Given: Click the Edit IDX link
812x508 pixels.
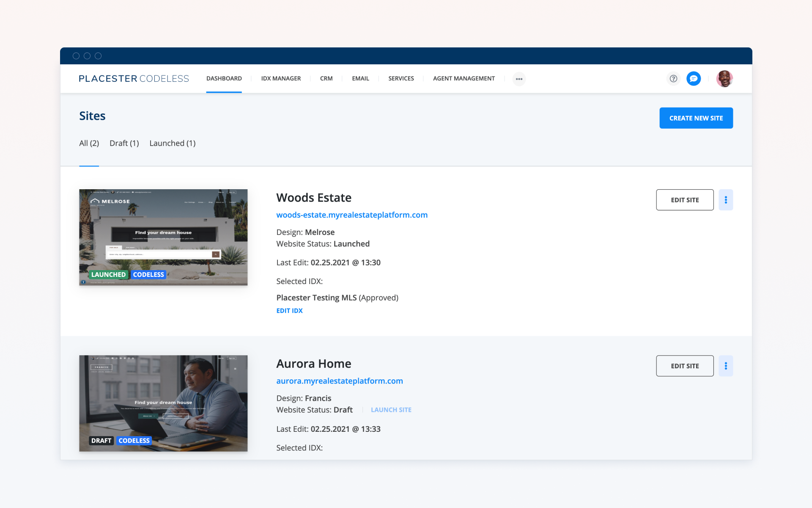Looking at the screenshot, I should pyautogui.click(x=289, y=311).
